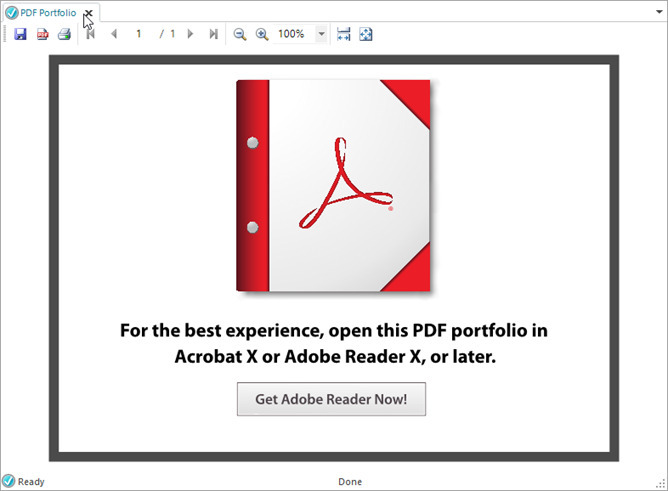Jump to the last page
The width and height of the screenshot is (668, 491).
(x=213, y=34)
